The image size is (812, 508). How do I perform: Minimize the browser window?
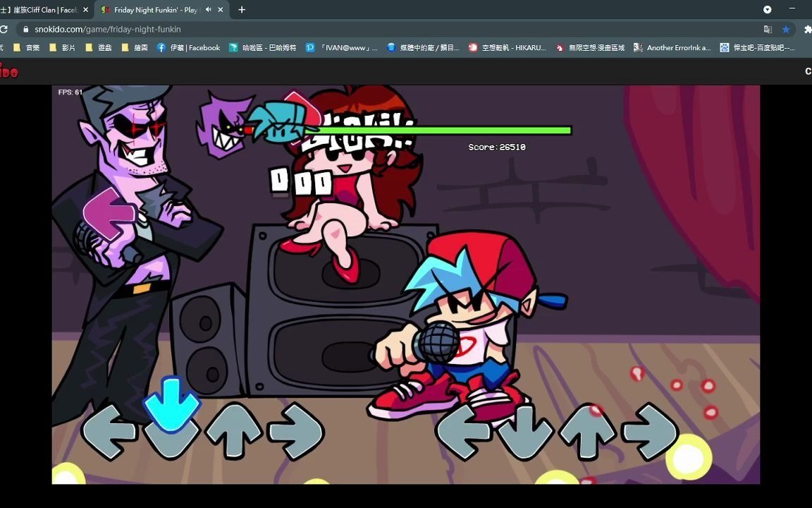coord(792,8)
